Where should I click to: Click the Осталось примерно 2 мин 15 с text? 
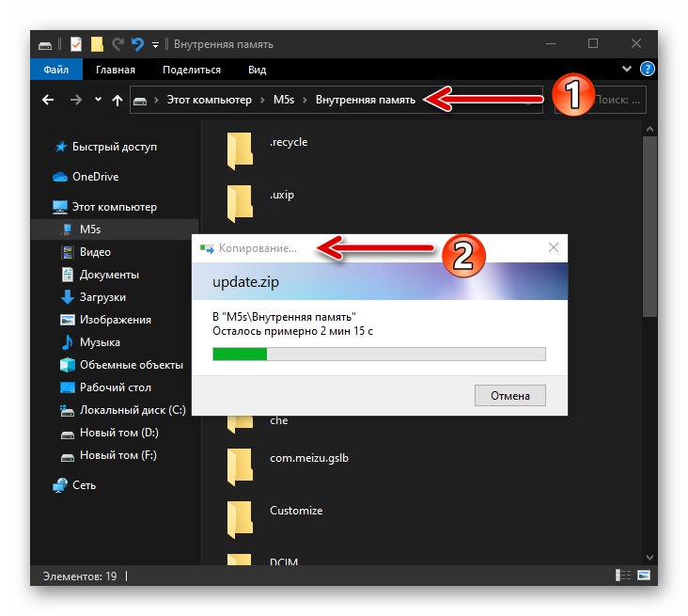coord(292,331)
